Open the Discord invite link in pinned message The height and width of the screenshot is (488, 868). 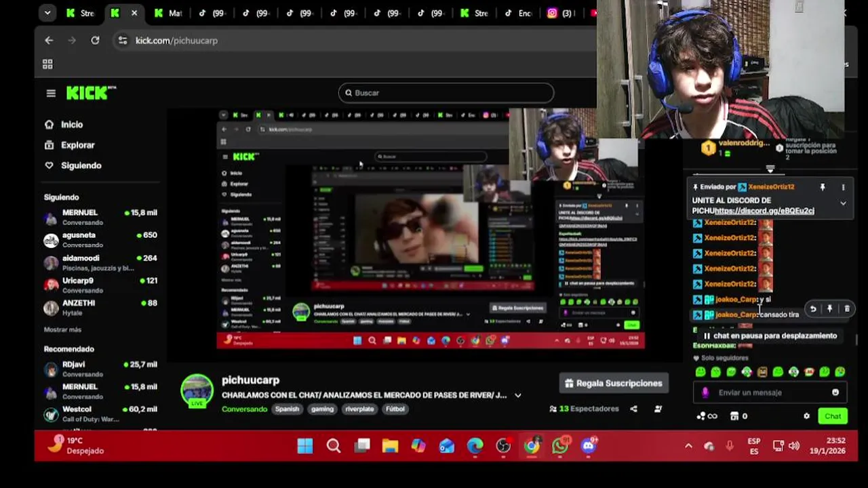pyautogui.click(x=764, y=211)
